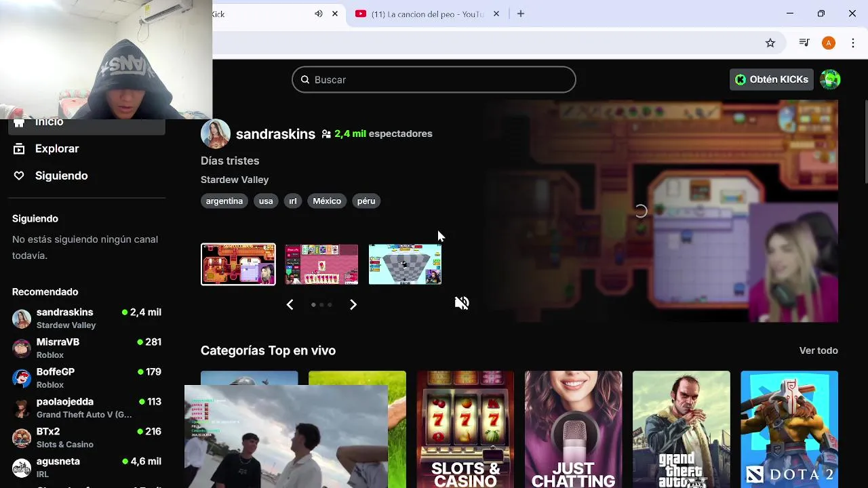The width and height of the screenshot is (868, 488).
Task: Go to next featured stream arrow
Action: [x=353, y=305]
